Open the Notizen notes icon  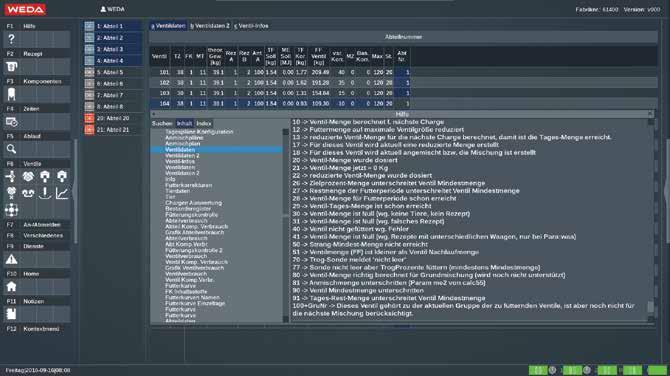point(12,314)
